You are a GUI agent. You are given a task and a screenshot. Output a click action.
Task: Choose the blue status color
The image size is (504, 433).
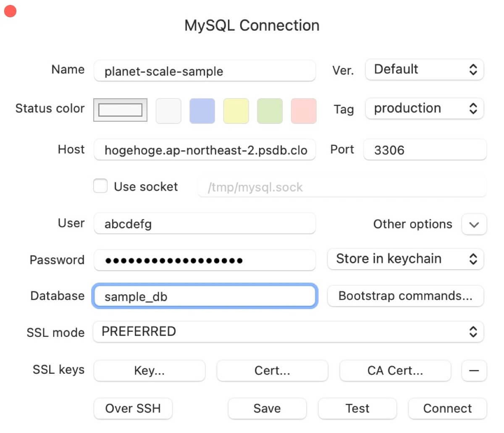tap(202, 111)
